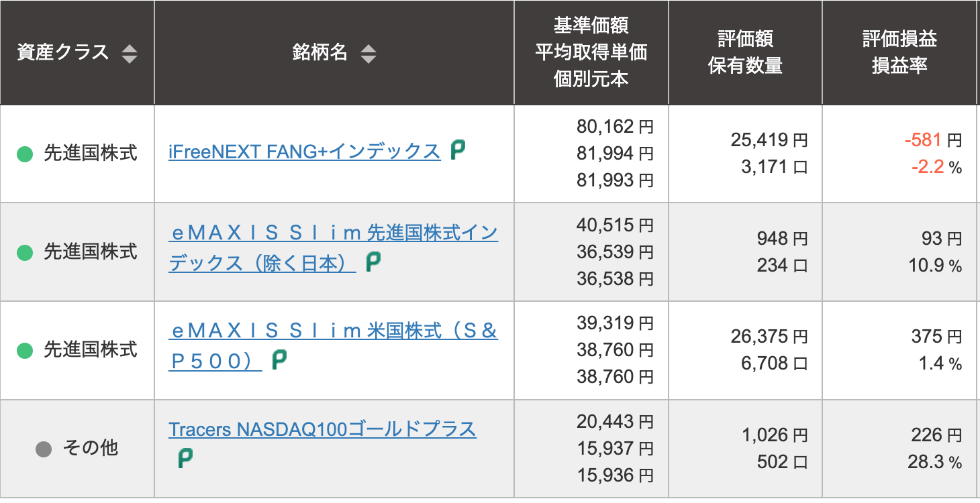The height and width of the screenshot is (503, 980).
Task: Sort by 銘柄名 column arrows
Action: (368, 54)
